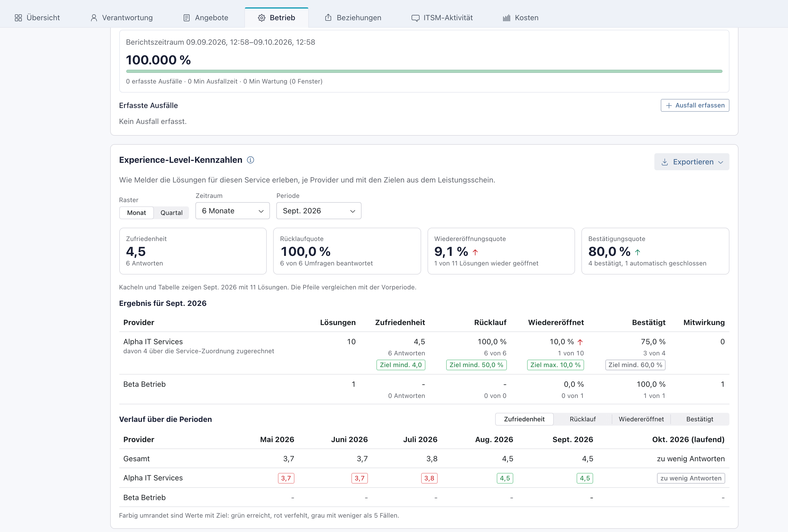
Task: Open the Zeitraum 6 Monate dropdown
Action: (233, 211)
